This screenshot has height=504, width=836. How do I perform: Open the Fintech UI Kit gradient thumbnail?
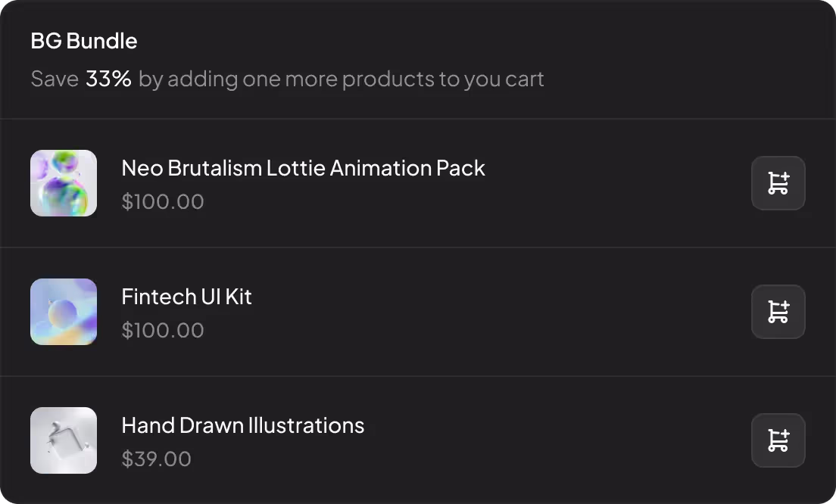[64, 312]
